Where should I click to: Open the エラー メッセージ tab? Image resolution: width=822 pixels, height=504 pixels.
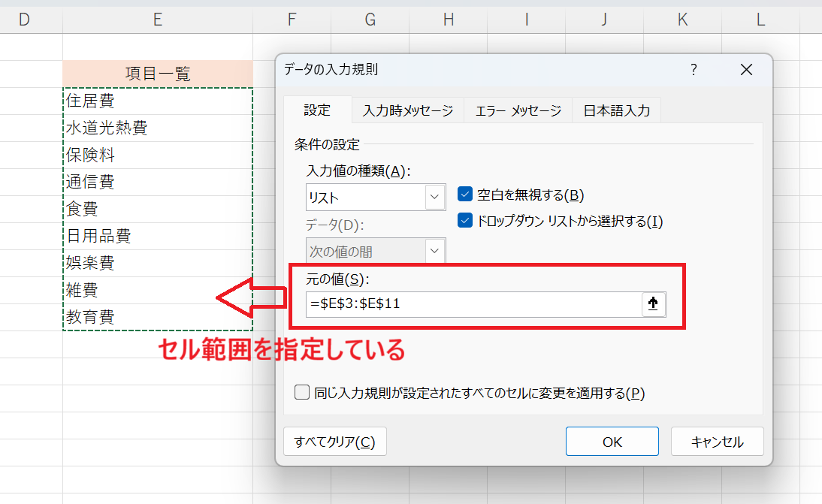pos(518,111)
